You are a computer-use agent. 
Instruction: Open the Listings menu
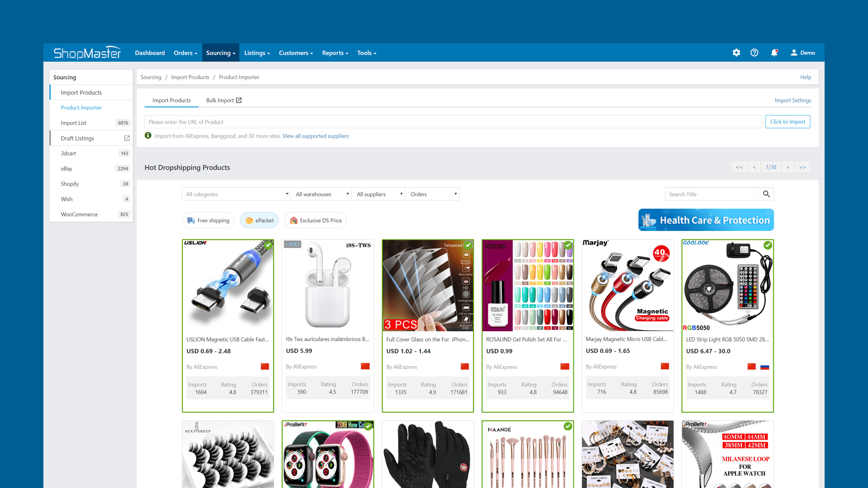[257, 53]
